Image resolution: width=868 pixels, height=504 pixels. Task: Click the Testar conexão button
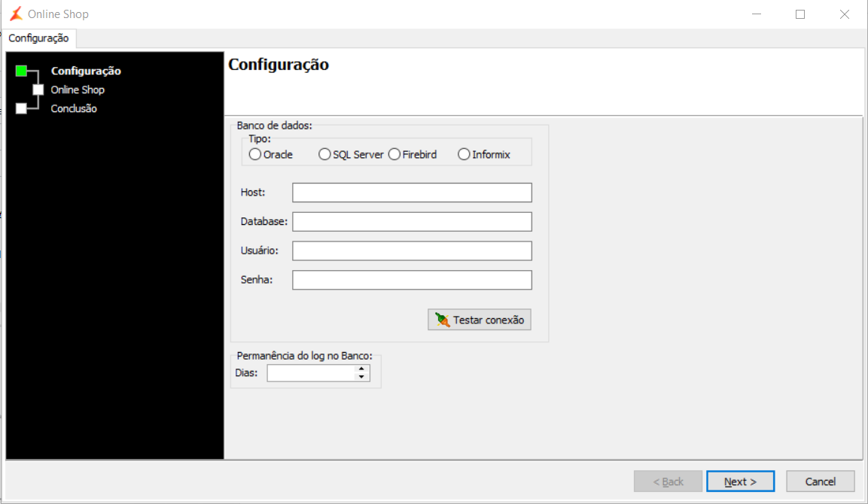coord(480,320)
